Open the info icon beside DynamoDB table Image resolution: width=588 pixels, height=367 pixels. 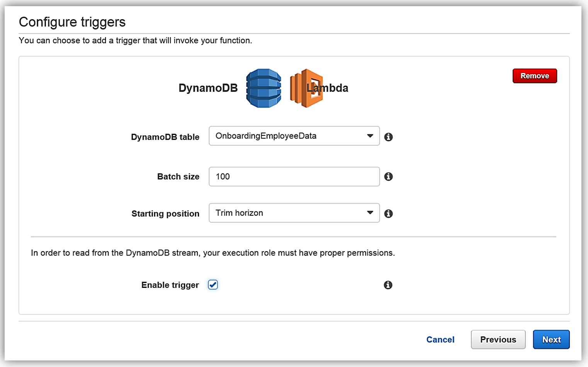(389, 137)
